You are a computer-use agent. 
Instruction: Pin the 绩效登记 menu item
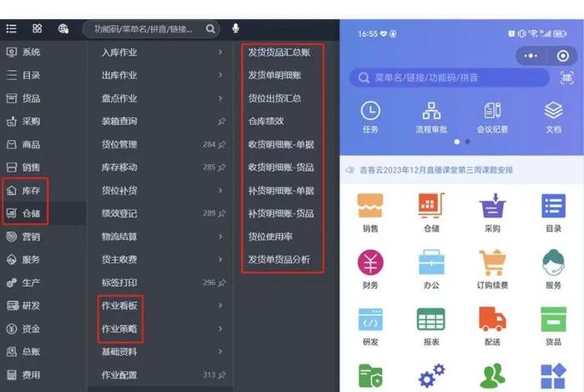coord(222,214)
